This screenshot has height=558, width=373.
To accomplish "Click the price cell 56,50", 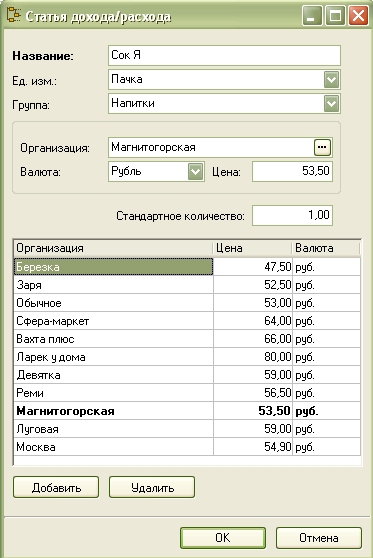I will (253, 393).
